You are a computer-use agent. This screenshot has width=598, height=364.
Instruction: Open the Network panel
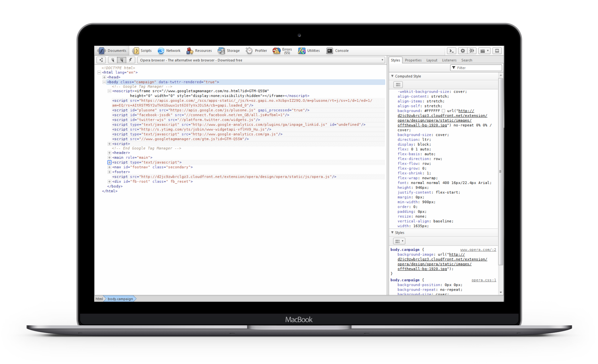(x=169, y=51)
